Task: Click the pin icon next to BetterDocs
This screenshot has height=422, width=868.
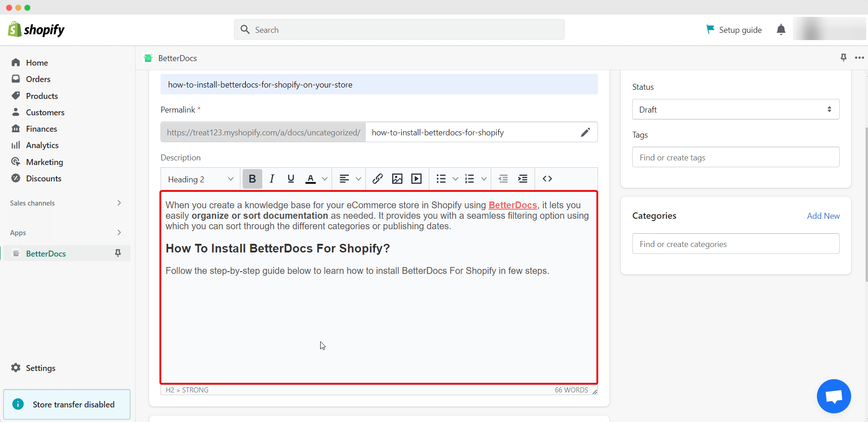Action: (x=118, y=253)
